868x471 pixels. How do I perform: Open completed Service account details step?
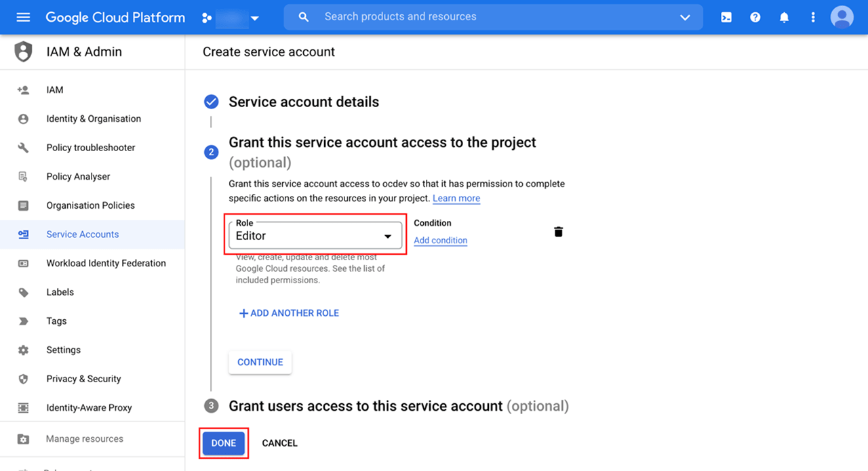[304, 102]
